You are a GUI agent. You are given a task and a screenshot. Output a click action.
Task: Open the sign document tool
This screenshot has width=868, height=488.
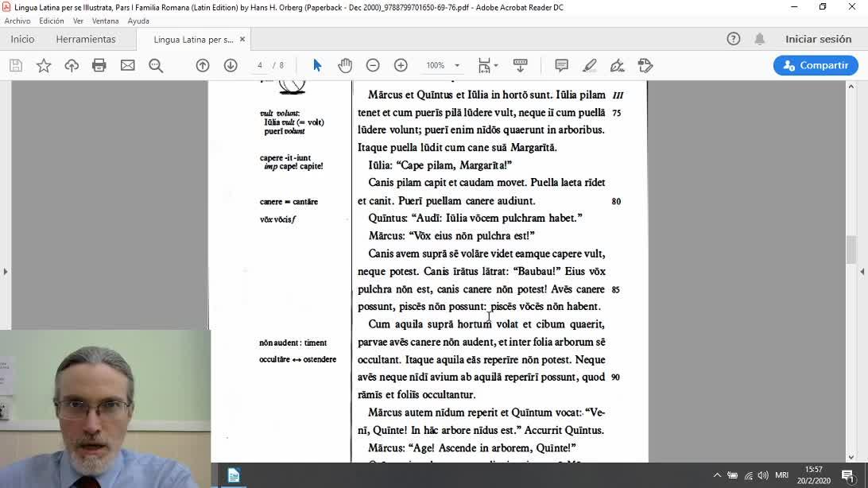click(x=618, y=65)
